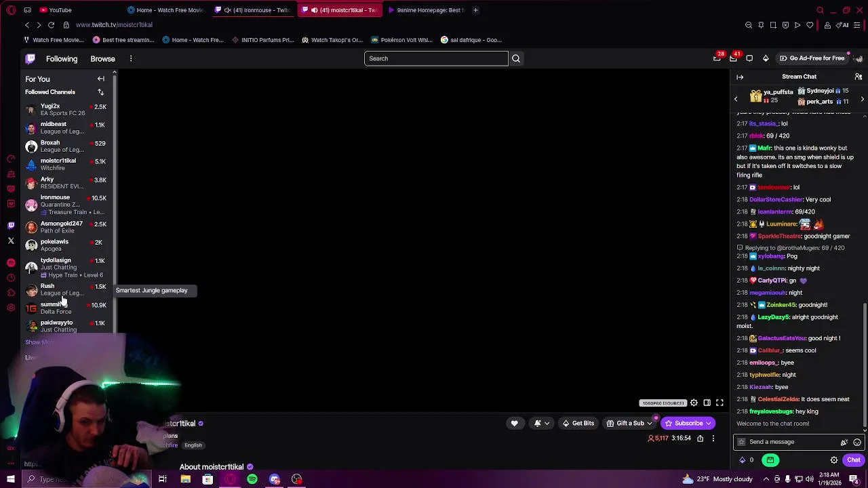Switch to the 9anime Homepage tab
This screenshot has width=868, height=488.
coord(427,10)
